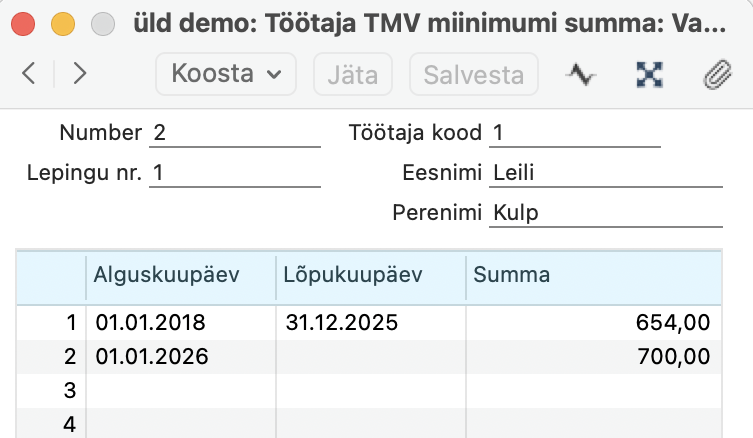This screenshot has height=438, width=753.
Task: Go to the next record arrow
Action: click(x=80, y=73)
